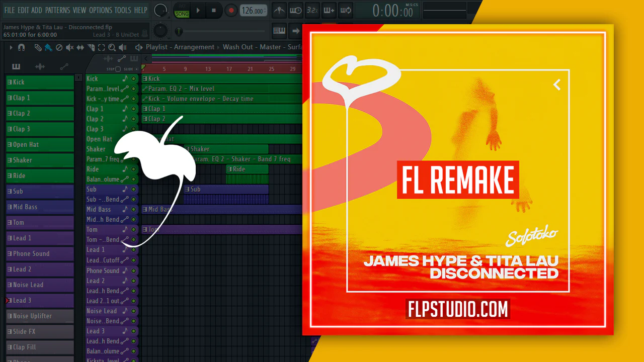This screenshot has height=362, width=644.
Task: Choose the Select marquee tool
Action: pyautogui.click(x=101, y=47)
